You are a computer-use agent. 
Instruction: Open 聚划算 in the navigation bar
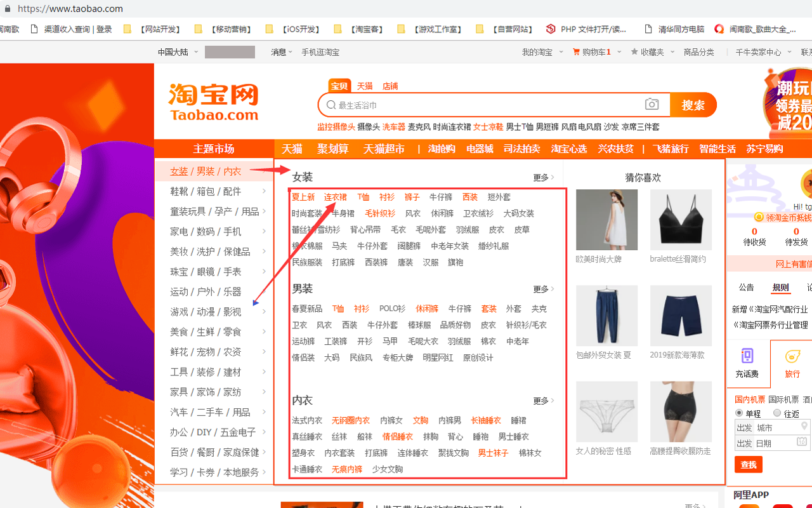coord(333,149)
